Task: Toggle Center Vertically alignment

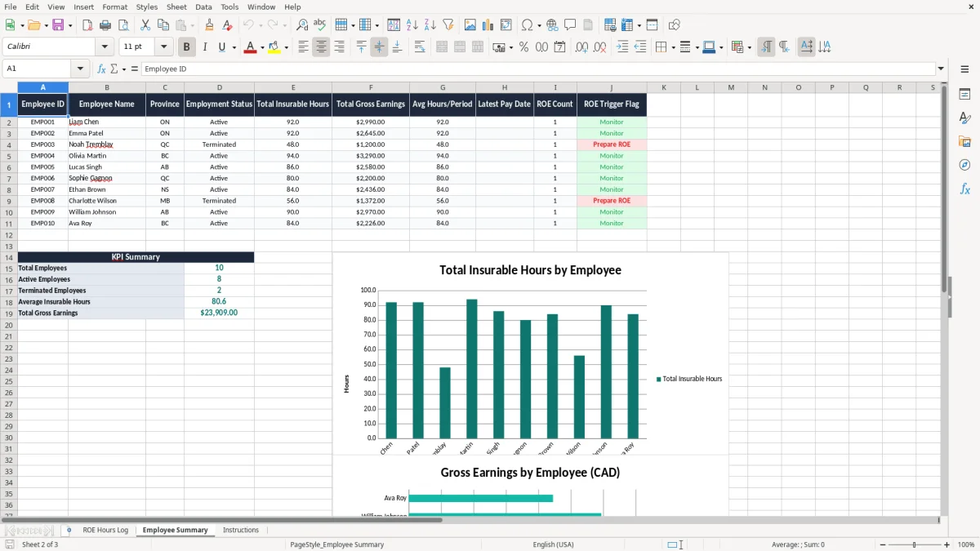Action: coord(379,47)
